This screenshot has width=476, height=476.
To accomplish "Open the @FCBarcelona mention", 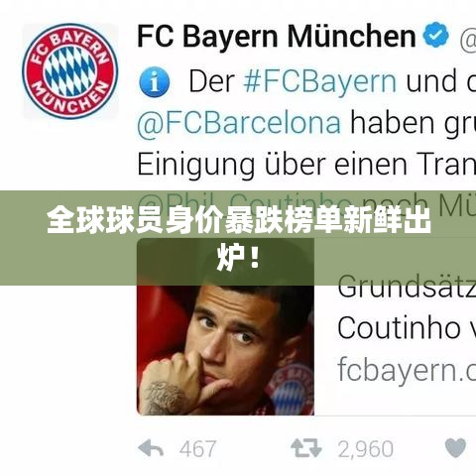I will tap(239, 123).
